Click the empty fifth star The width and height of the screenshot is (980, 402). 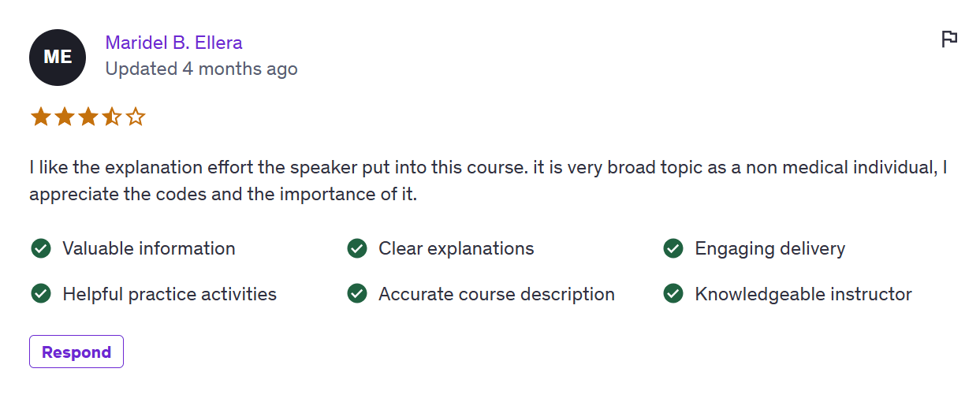pyautogui.click(x=136, y=117)
